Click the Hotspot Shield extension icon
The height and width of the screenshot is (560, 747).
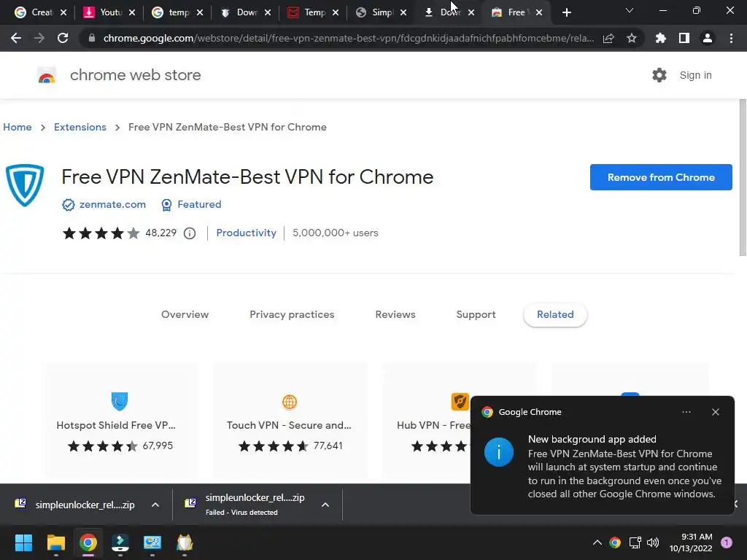[119, 401]
